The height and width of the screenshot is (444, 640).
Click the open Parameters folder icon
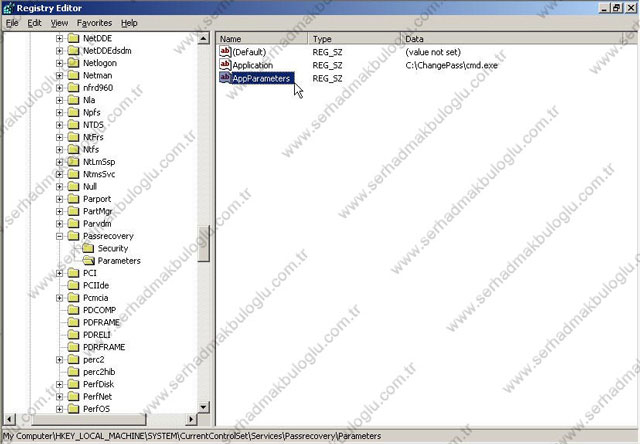pos(88,260)
